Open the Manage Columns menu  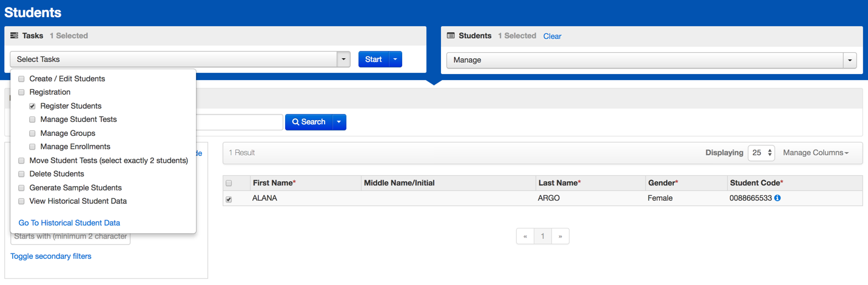click(x=815, y=153)
